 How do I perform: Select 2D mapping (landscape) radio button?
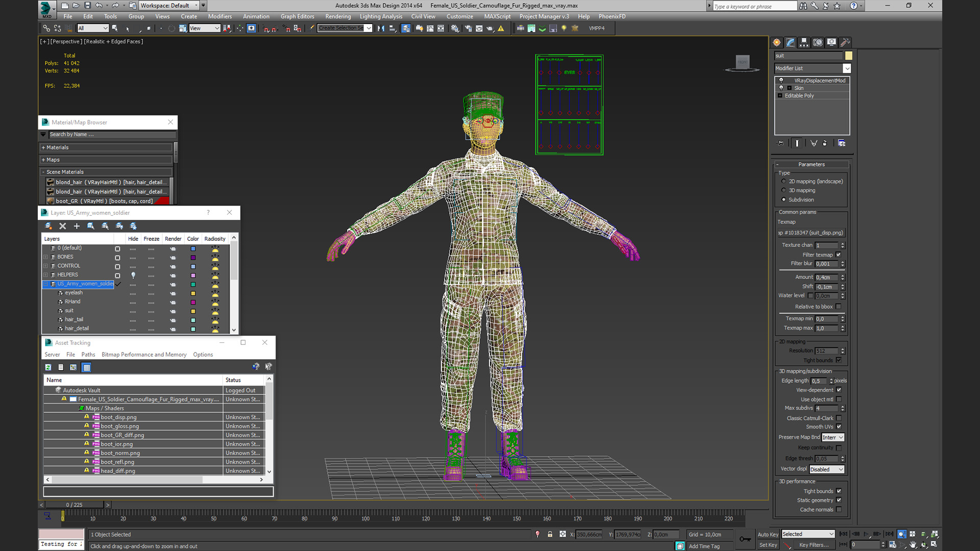(783, 181)
